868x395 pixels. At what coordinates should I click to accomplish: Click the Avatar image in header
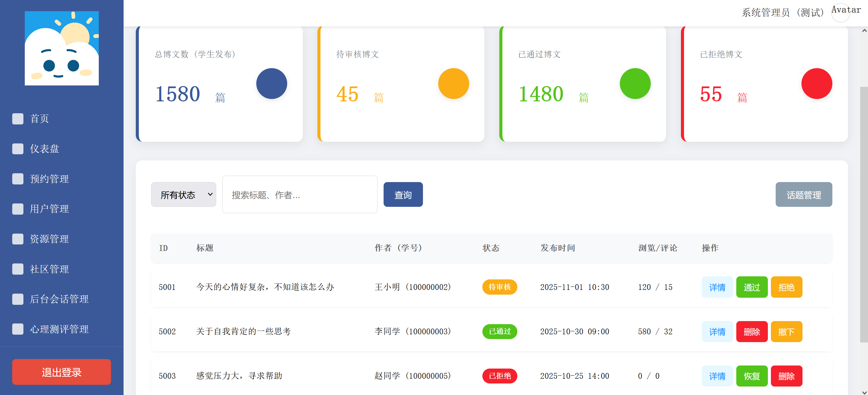[841, 13]
